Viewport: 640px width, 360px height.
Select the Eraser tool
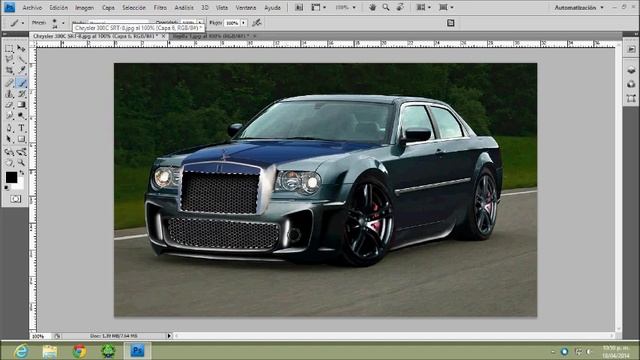tap(9, 105)
